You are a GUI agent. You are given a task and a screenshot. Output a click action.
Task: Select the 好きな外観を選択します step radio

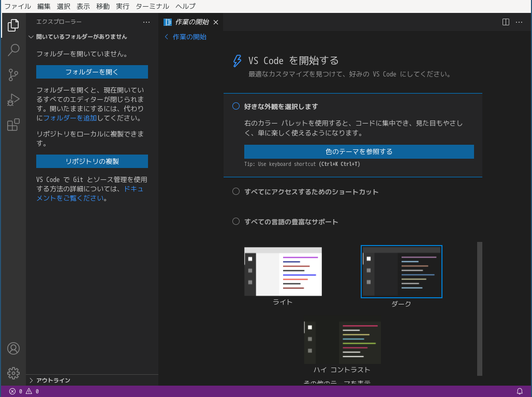pyautogui.click(x=236, y=106)
